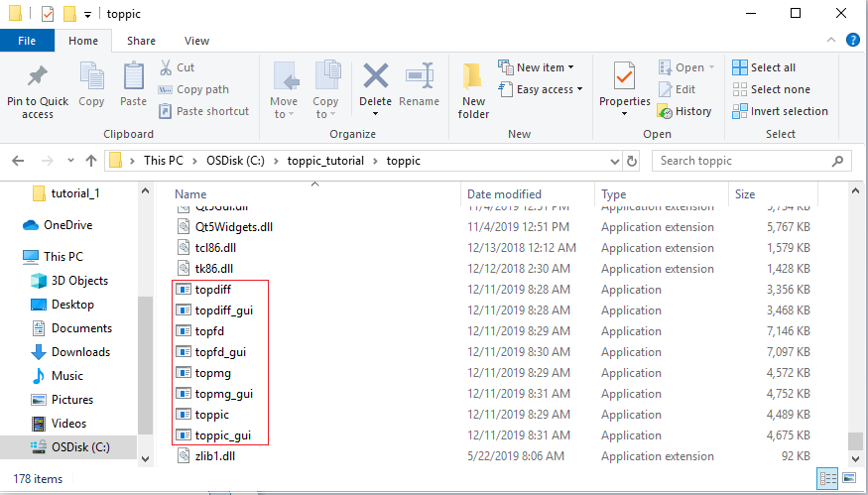Switch to the Home ribbon tab
The height and width of the screenshot is (495, 868).
tap(83, 41)
